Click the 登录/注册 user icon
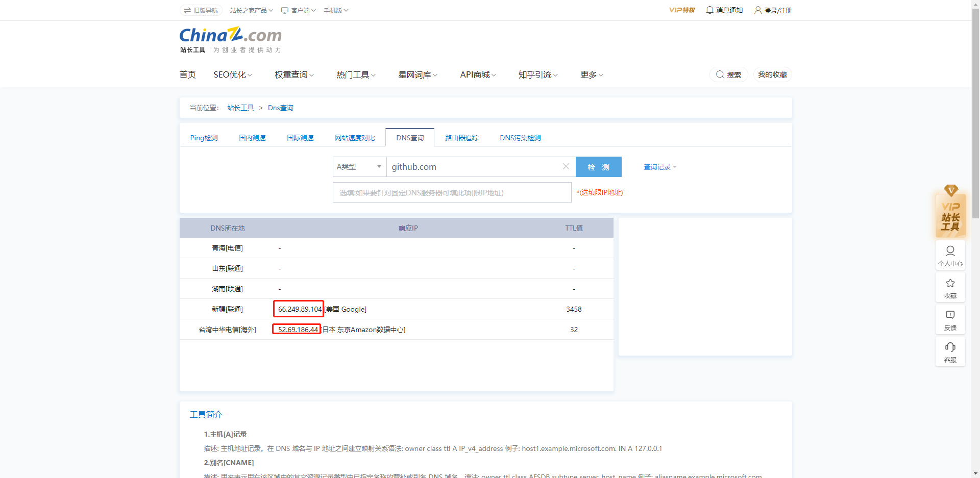This screenshot has height=478, width=980. click(758, 10)
